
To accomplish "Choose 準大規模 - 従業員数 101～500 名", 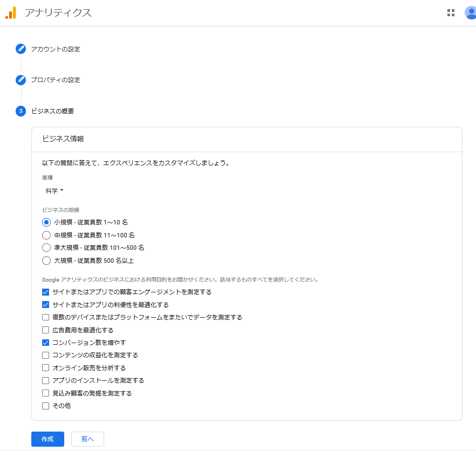I will click(46, 248).
